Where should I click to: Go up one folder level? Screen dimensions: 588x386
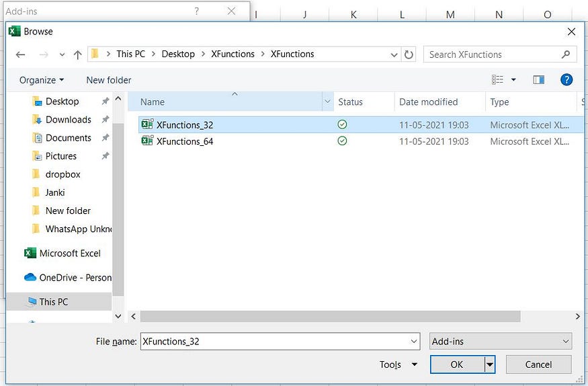(x=78, y=54)
